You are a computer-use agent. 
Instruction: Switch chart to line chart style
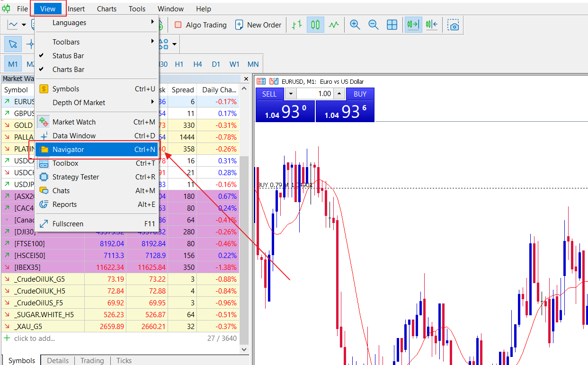[x=334, y=25]
